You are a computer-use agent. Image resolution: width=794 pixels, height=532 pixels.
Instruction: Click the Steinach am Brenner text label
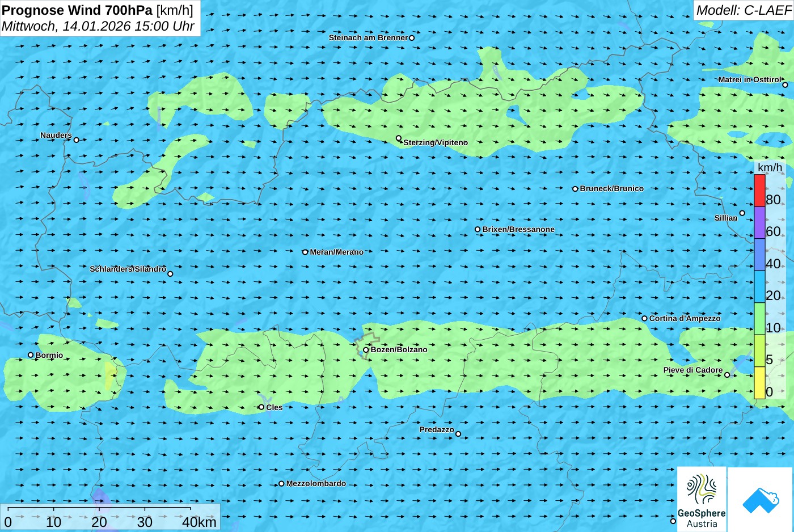click(369, 38)
